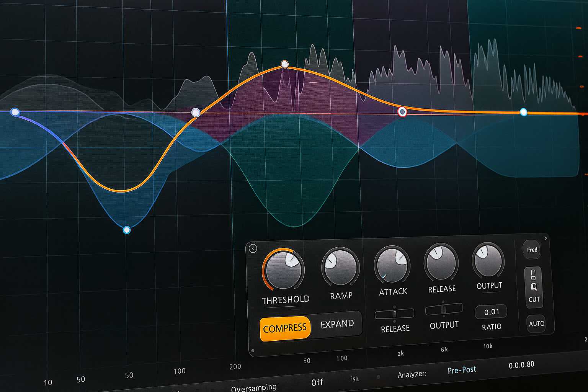Enable COMPRESS mode

coord(284,328)
